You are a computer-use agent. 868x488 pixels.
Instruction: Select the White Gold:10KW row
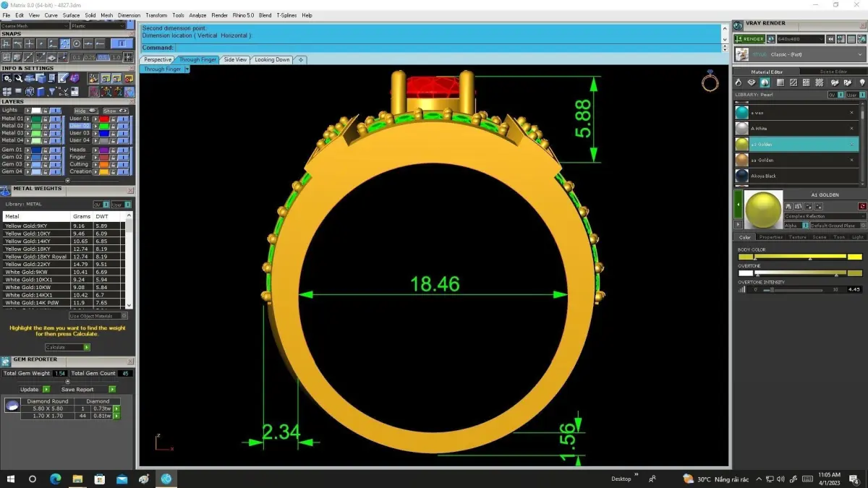click(x=64, y=287)
